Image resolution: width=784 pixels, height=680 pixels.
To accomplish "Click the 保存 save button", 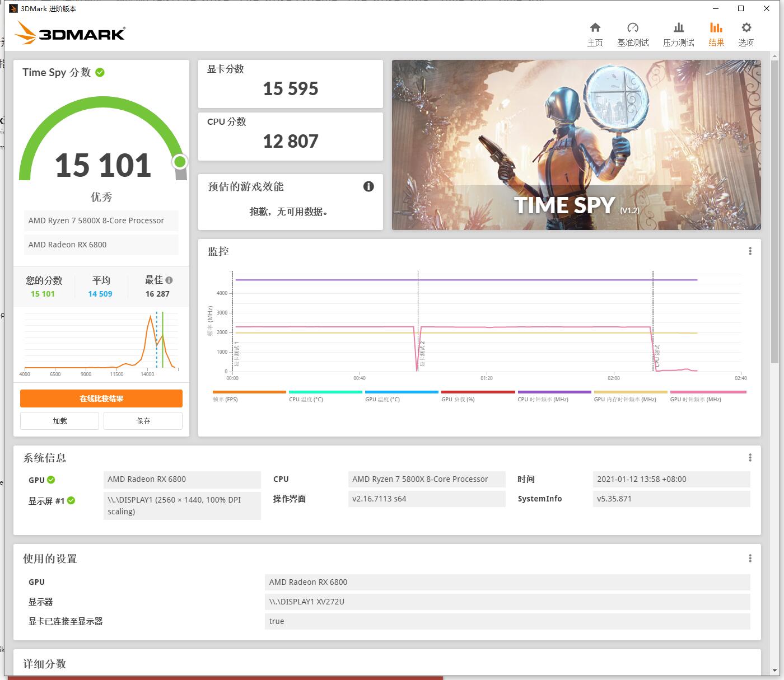I will click(143, 420).
